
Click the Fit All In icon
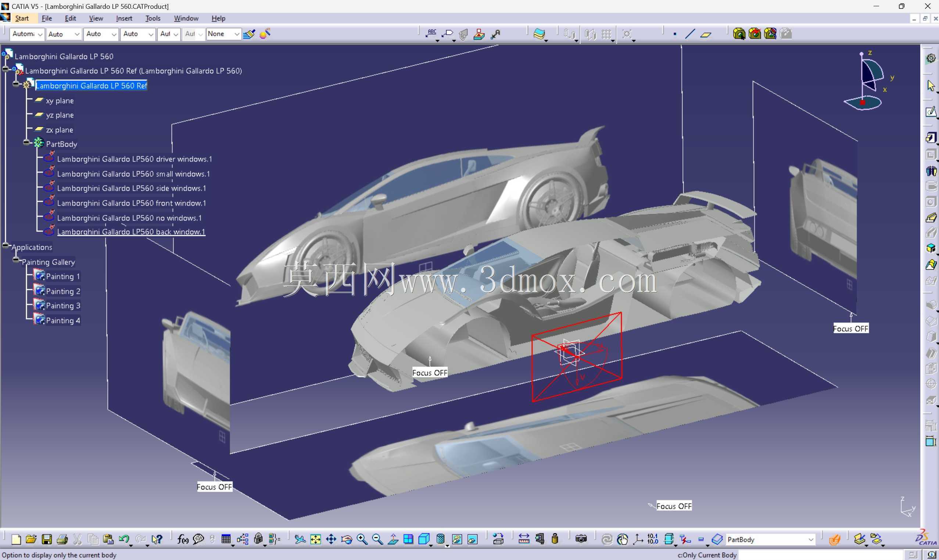tap(316, 539)
